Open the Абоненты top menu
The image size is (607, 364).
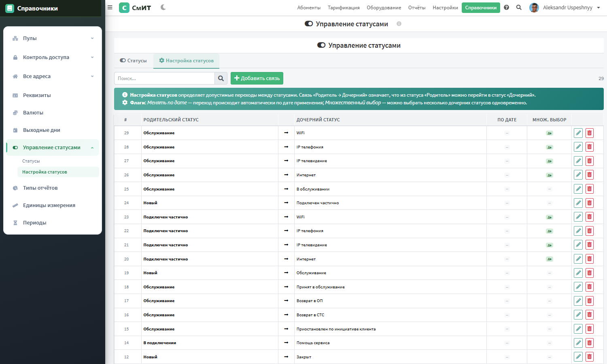click(x=309, y=8)
